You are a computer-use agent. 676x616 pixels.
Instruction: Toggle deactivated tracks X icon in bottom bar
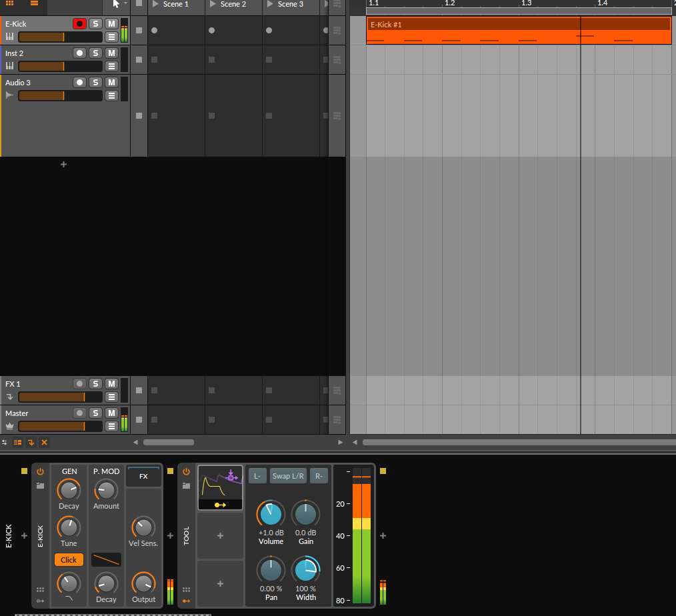pyautogui.click(x=44, y=442)
